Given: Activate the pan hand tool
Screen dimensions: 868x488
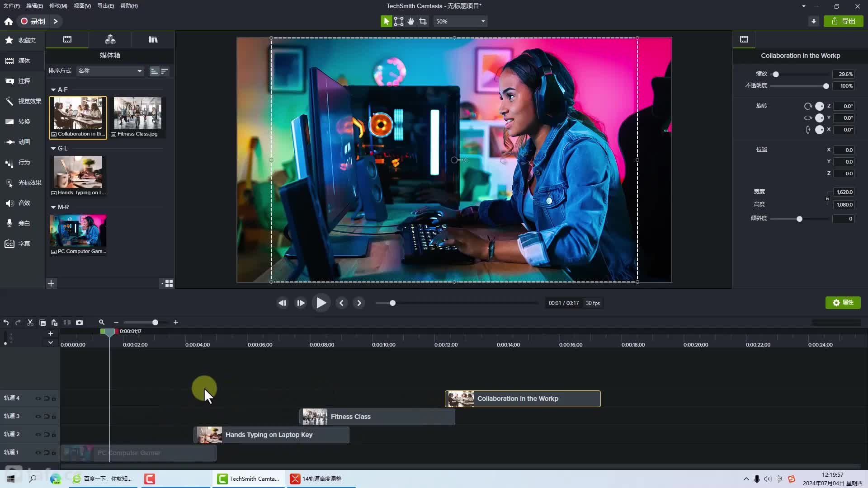Looking at the screenshot, I should [411, 21].
